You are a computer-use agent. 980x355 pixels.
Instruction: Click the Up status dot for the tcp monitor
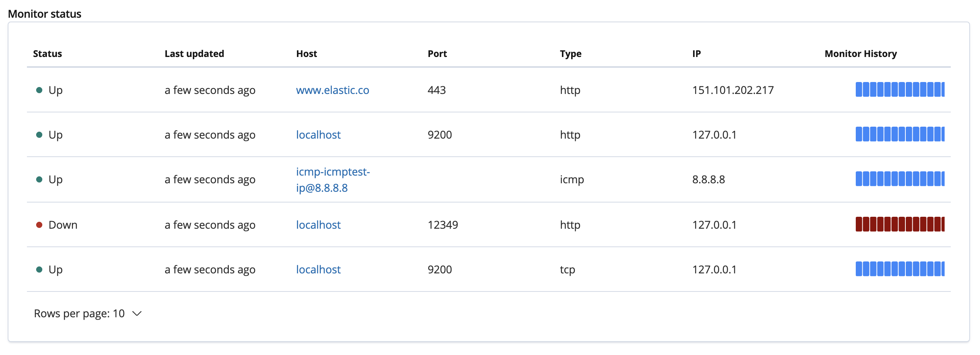pos(39,270)
